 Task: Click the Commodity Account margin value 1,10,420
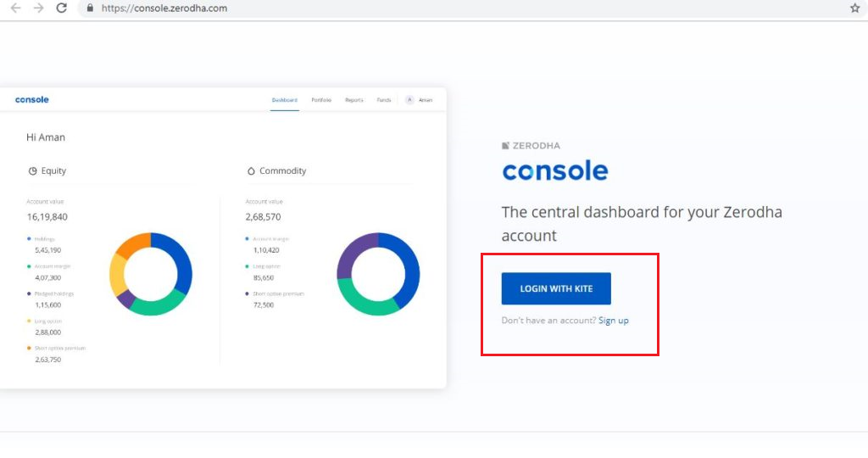coord(266,250)
